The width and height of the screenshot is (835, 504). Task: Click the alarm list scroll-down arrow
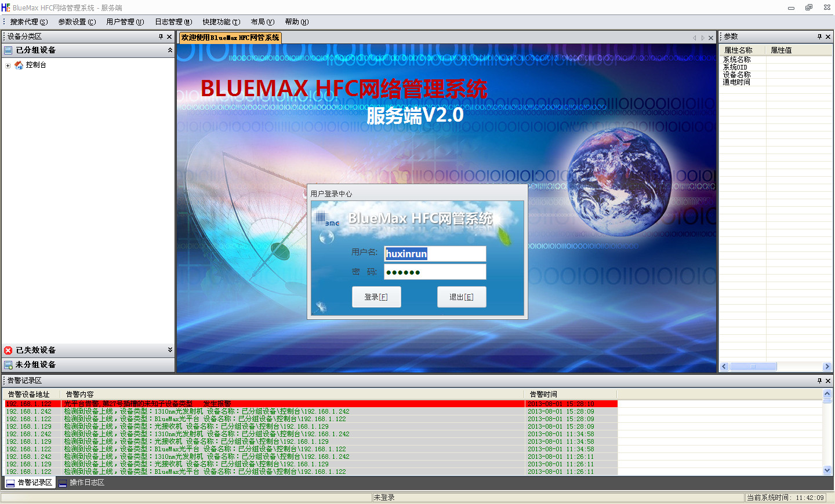pyautogui.click(x=827, y=470)
